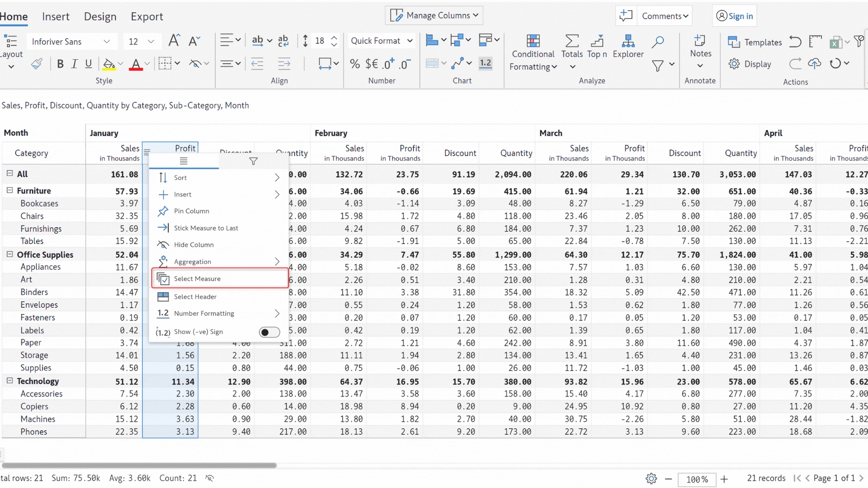Toggle bold formatting
The height and width of the screenshot is (488, 868).
click(x=60, y=64)
